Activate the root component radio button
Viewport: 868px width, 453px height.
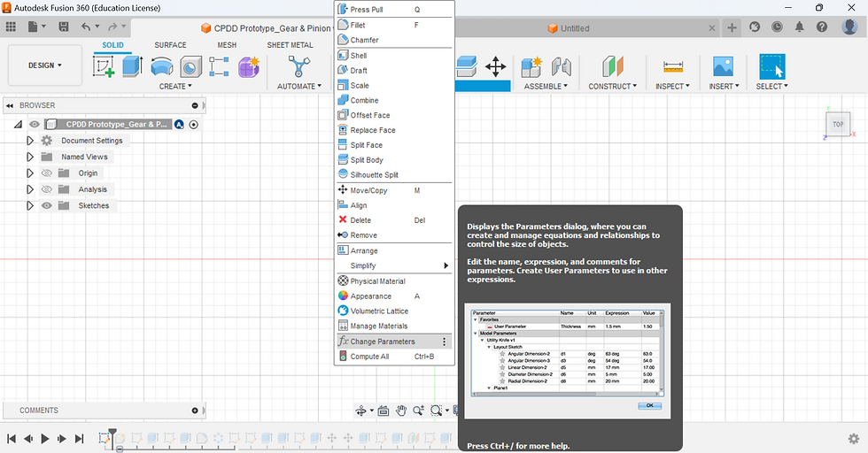194,125
